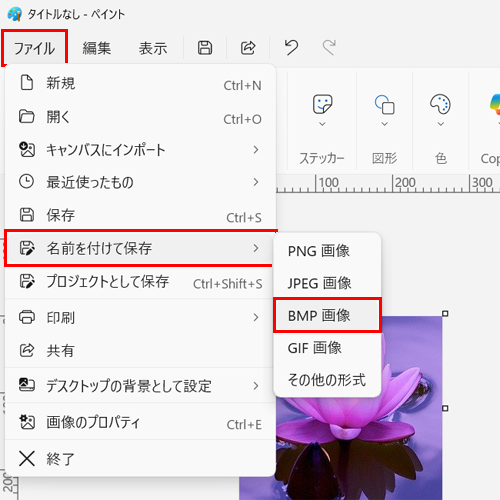This screenshot has width=500, height=500.
Task: Select プロジェクトとして保存 text entry
Action: pos(107,282)
